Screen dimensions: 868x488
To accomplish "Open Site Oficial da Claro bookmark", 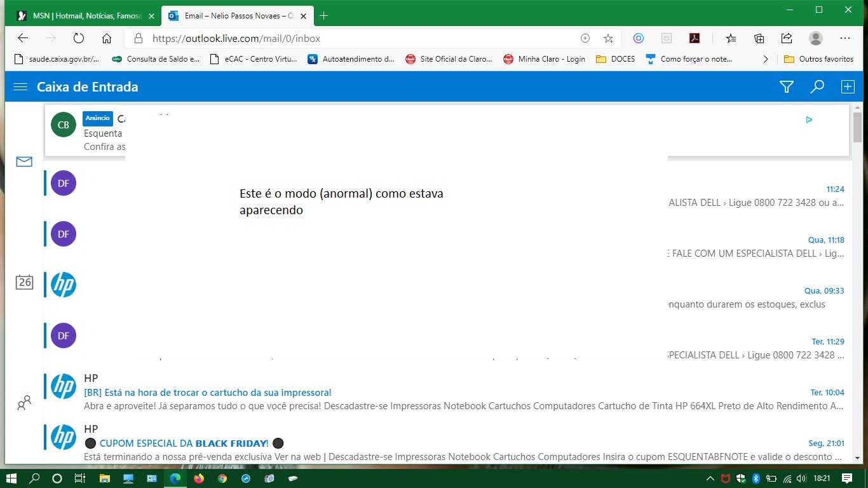I will click(449, 59).
